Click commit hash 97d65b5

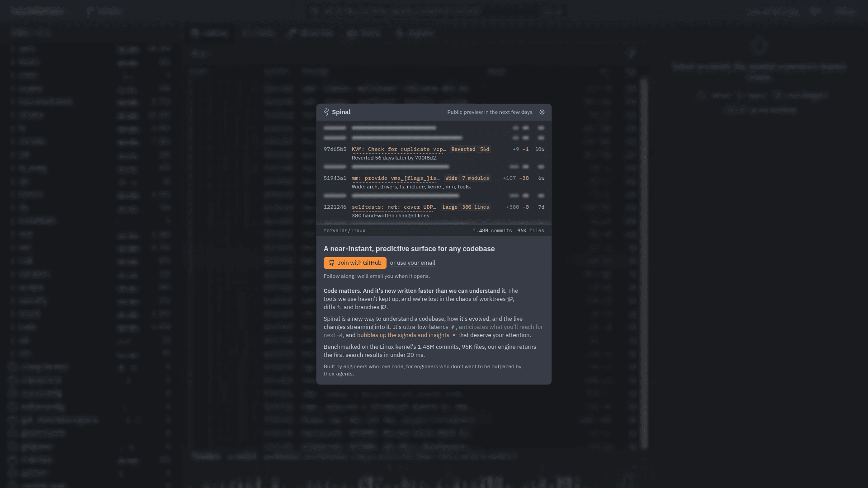(x=335, y=149)
